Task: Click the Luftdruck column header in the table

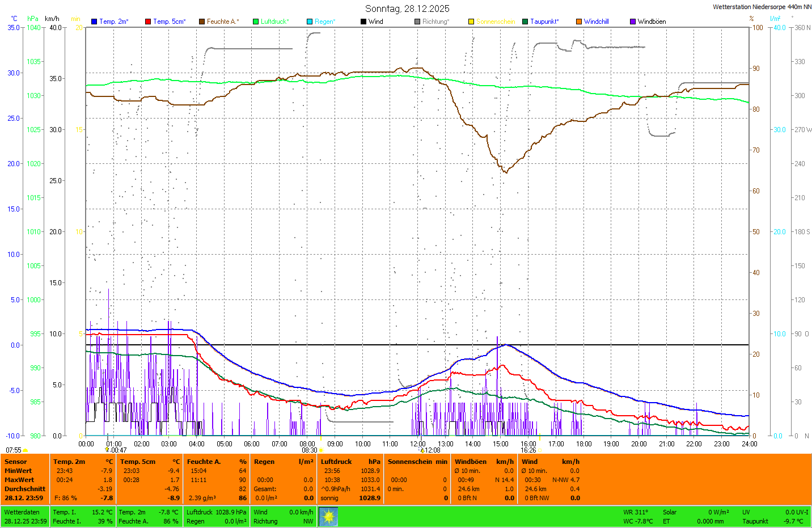Action: point(336,462)
